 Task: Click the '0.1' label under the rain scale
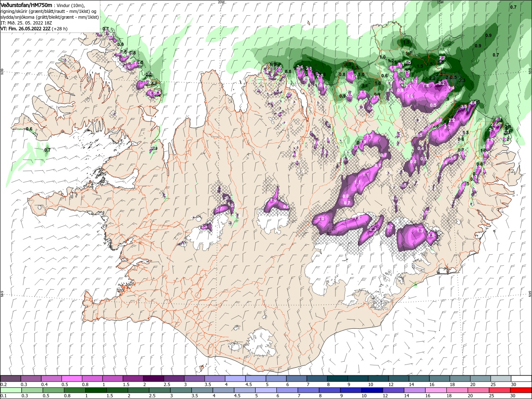click(3, 396)
